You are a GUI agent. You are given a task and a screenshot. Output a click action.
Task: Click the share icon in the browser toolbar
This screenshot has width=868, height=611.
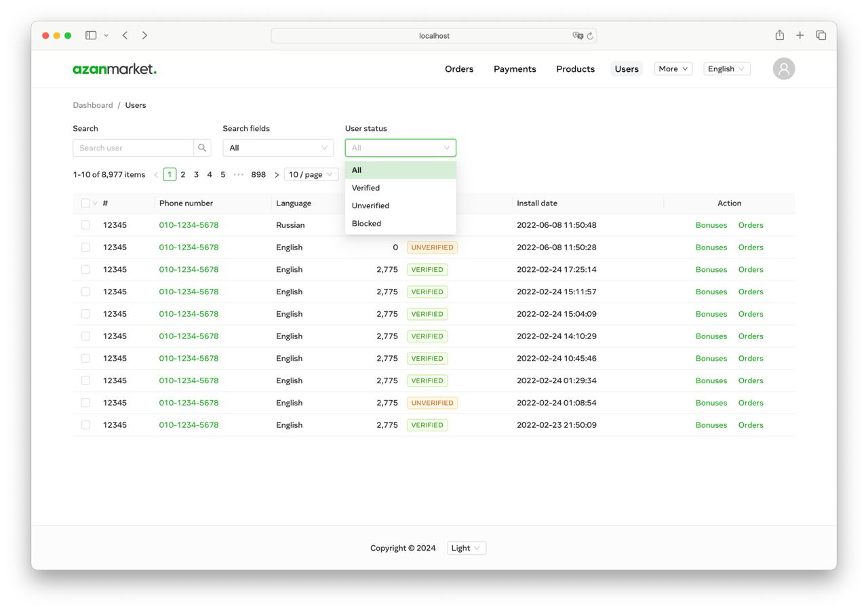click(779, 35)
